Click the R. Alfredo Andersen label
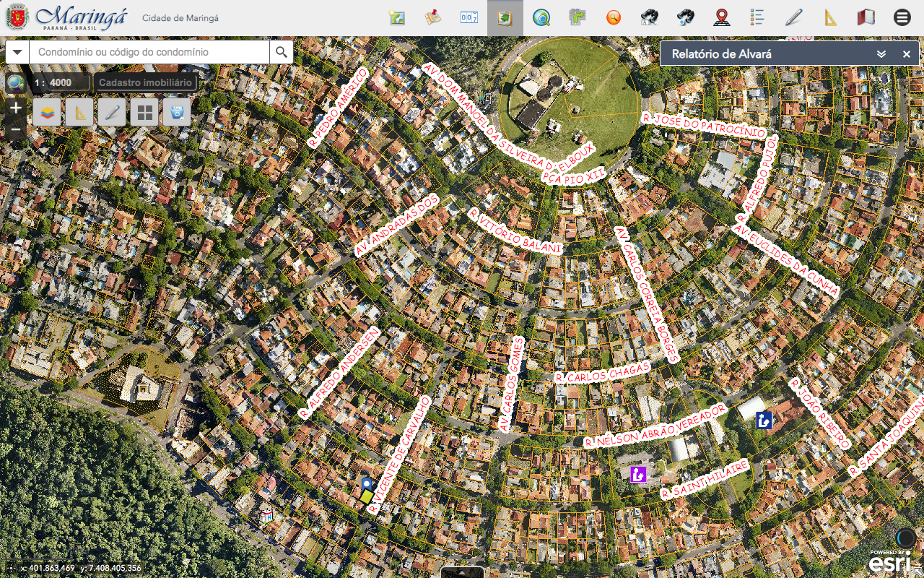This screenshot has width=924, height=578. [339, 372]
